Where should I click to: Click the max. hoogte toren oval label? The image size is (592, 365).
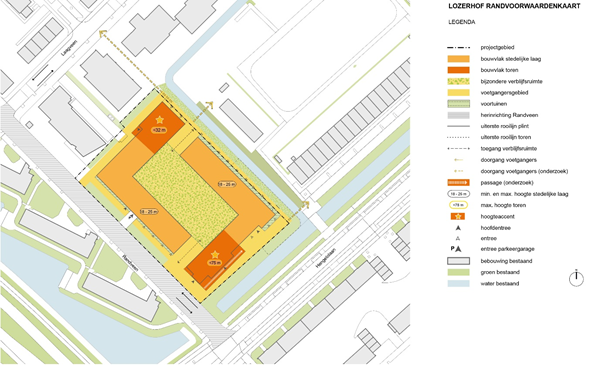pos(458,205)
